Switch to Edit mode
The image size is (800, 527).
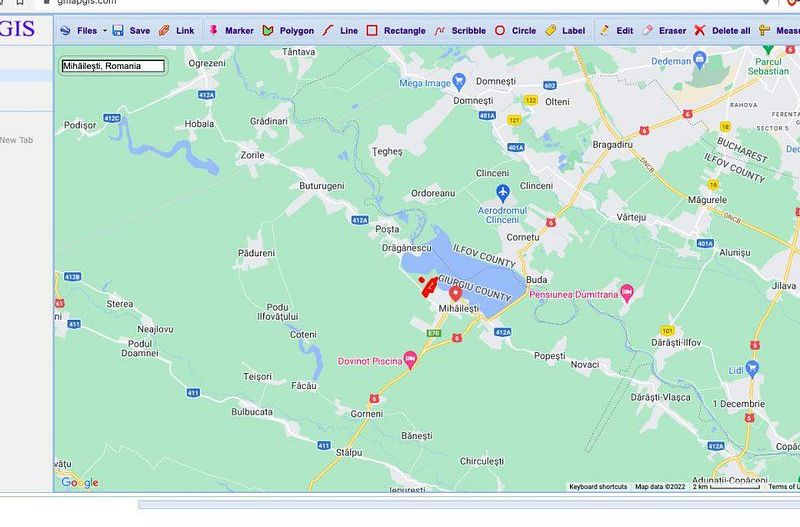point(616,31)
